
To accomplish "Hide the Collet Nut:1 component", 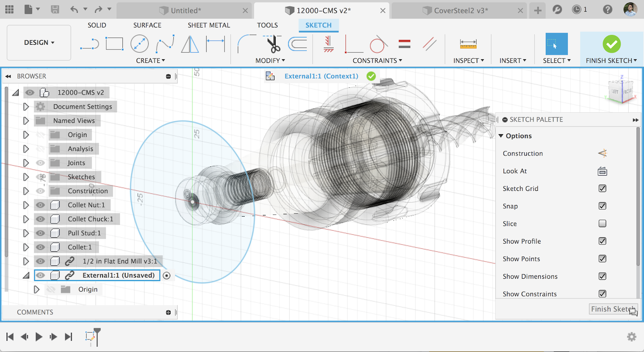I will [x=40, y=205].
